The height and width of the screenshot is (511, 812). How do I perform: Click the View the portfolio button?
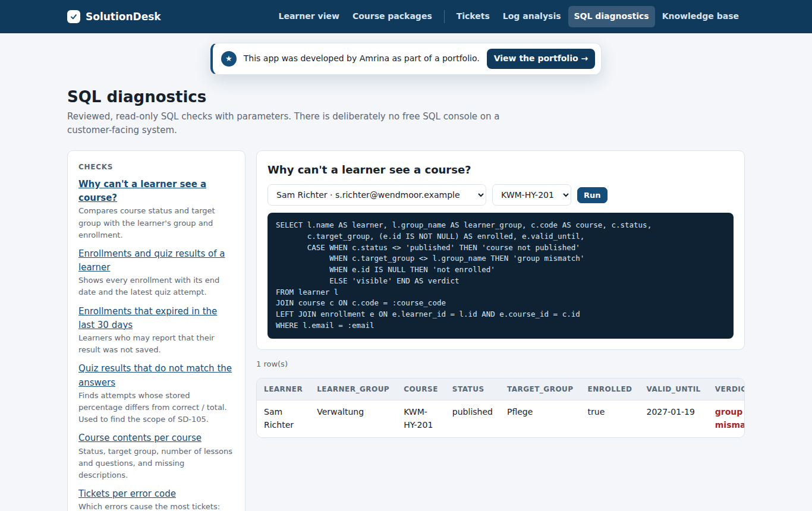click(541, 58)
